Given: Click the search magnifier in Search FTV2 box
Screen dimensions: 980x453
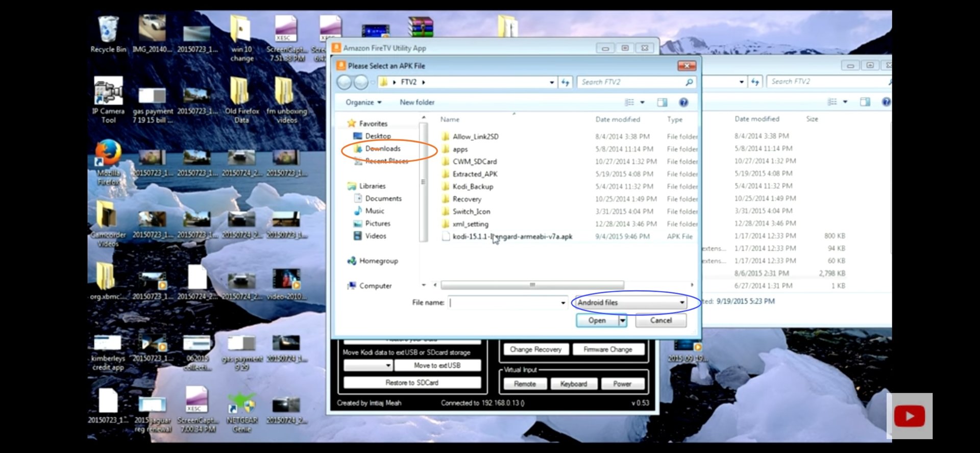Looking at the screenshot, I should [x=689, y=82].
